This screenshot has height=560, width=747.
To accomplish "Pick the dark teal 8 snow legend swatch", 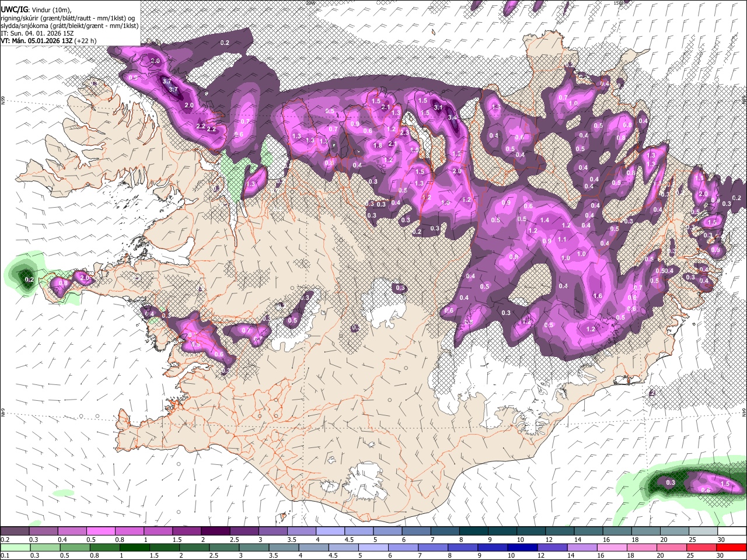I will click(473, 531).
